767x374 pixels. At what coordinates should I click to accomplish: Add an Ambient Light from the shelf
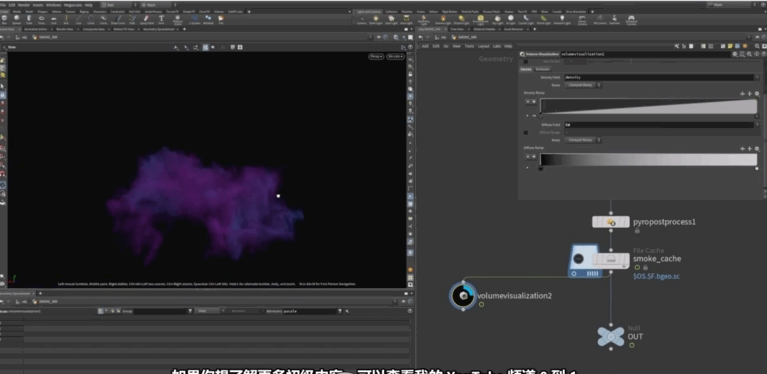(562, 20)
